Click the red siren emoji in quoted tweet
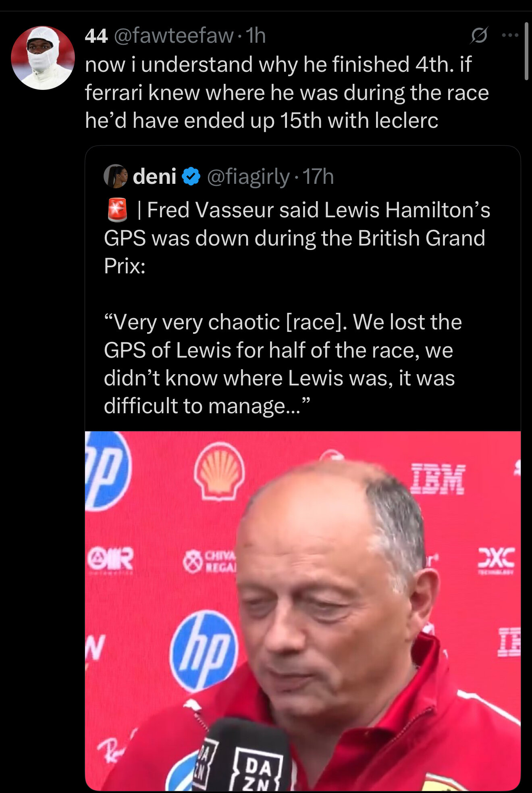The width and height of the screenshot is (532, 793). (x=117, y=210)
